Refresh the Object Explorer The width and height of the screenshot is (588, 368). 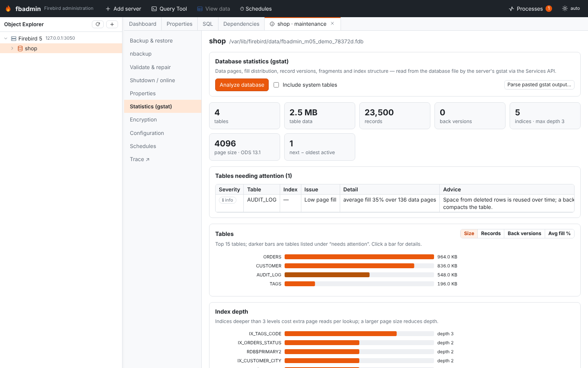(x=98, y=24)
